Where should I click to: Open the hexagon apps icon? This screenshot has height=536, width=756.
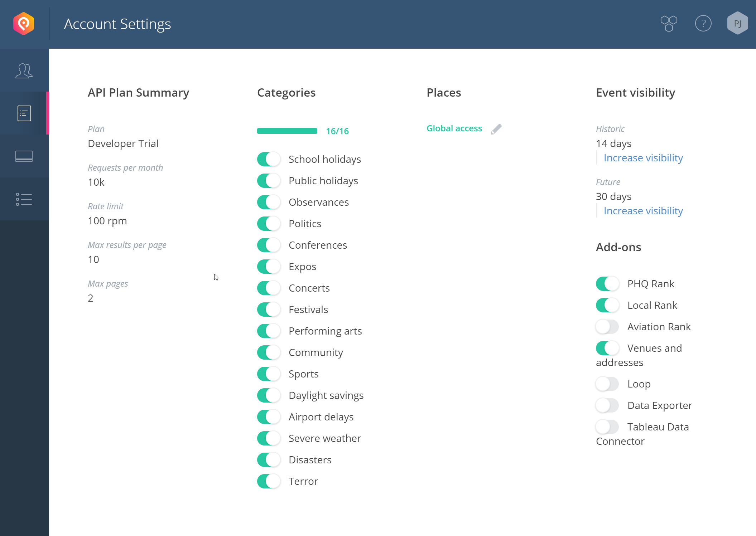(669, 24)
